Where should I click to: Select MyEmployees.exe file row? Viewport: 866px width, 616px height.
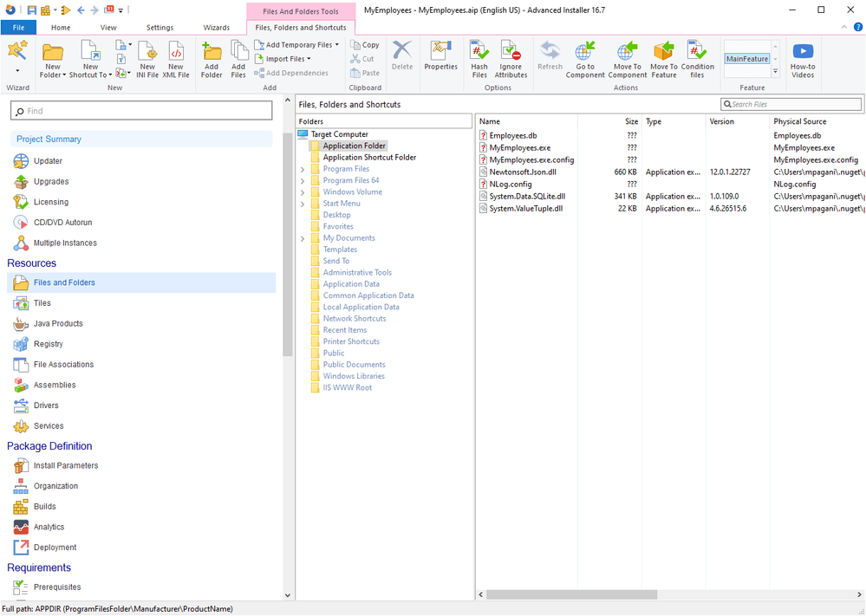pos(520,148)
